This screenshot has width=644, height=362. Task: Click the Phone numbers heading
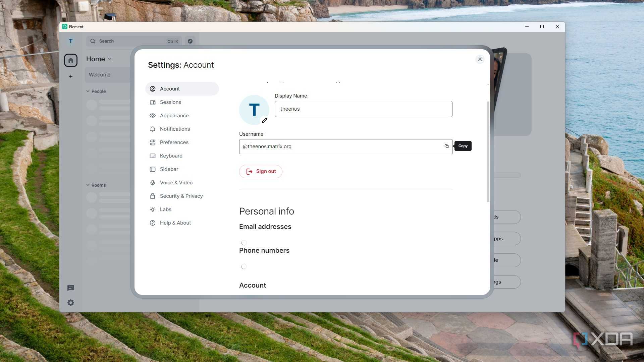pos(264,250)
